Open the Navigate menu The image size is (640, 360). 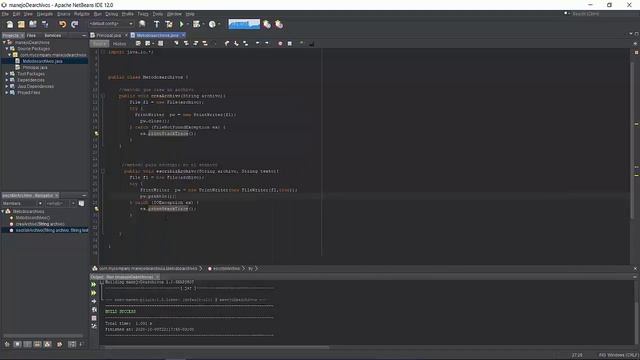(x=45, y=14)
